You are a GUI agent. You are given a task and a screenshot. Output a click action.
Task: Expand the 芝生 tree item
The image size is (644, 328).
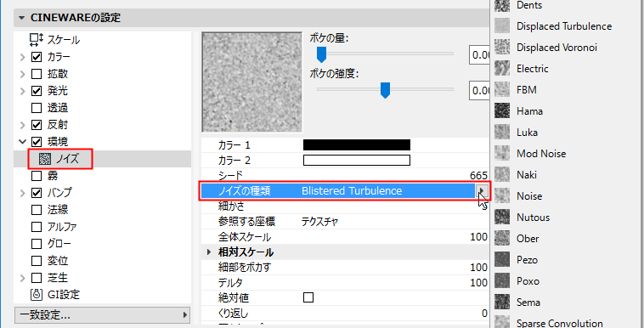[x=23, y=278]
